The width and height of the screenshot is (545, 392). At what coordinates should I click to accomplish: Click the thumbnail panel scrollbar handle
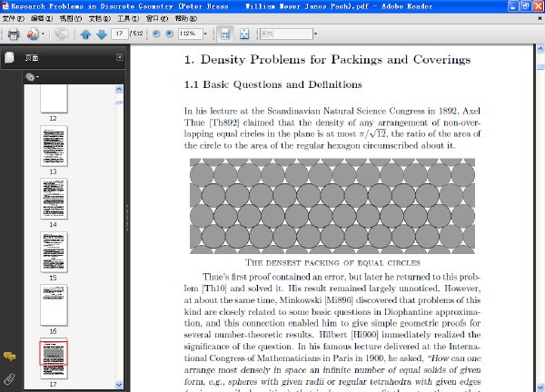pyautogui.click(x=119, y=103)
